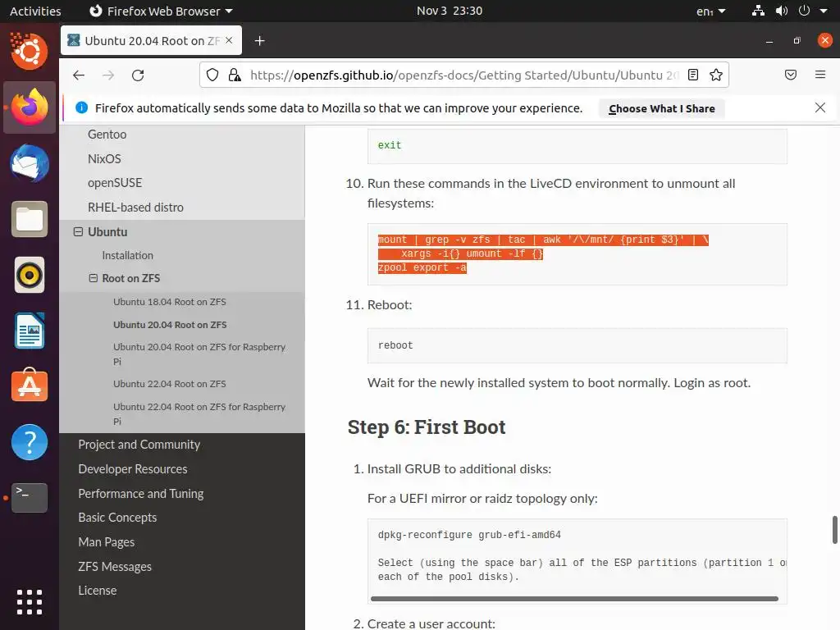
Task: Open Developer Resources section
Action: pos(133,468)
